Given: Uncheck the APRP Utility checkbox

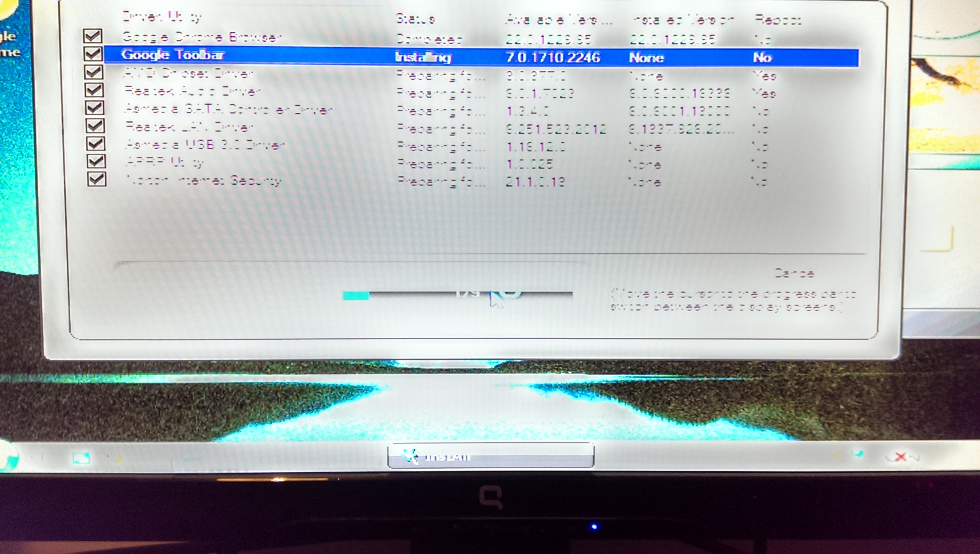Looking at the screenshot, I should pos(96,161).
